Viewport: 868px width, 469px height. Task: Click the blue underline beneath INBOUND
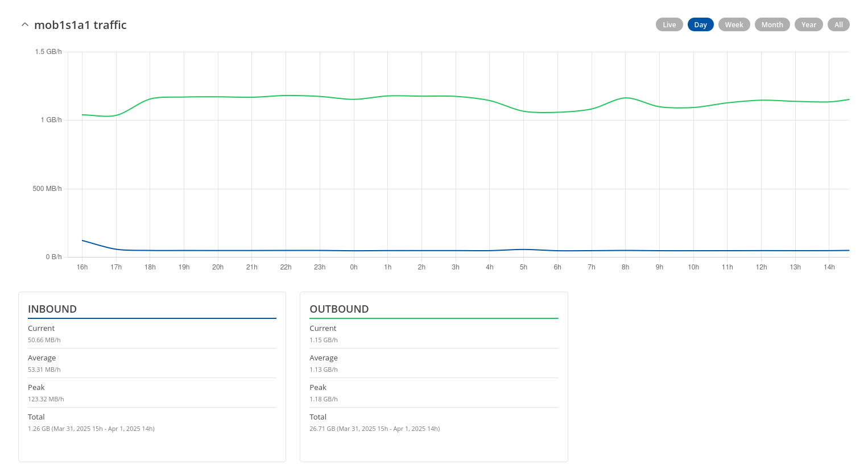point(152,318)
